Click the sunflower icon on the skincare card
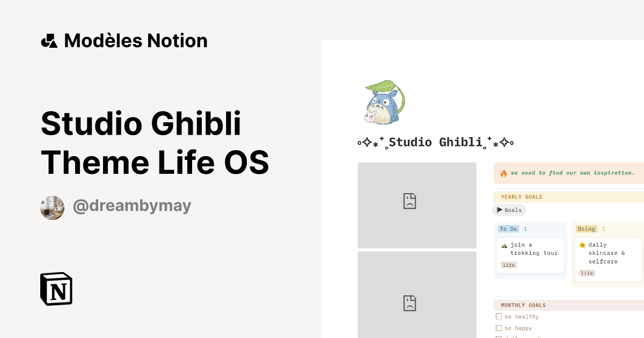Viewport: 644px width, 338px height. [x=582, y=245]
